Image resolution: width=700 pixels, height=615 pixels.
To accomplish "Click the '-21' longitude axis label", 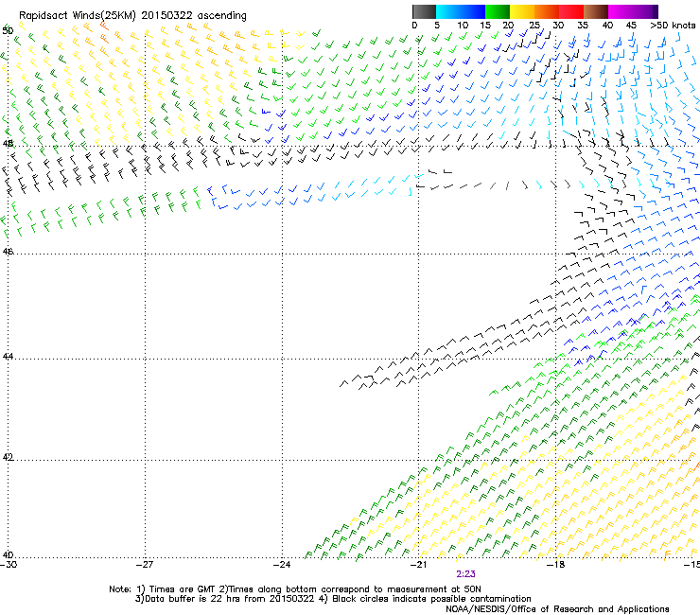I will [x=418, y=565].
